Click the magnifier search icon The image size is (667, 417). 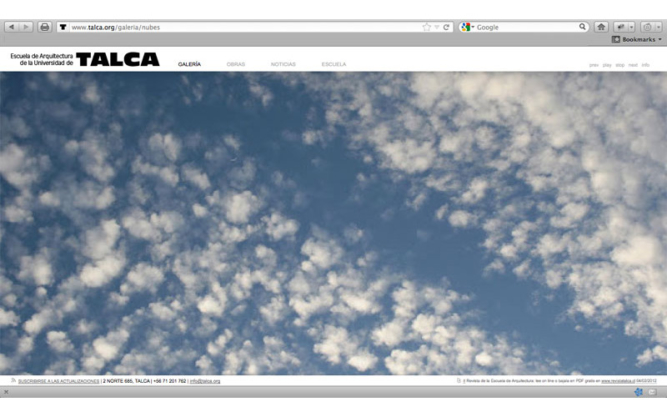582,27
